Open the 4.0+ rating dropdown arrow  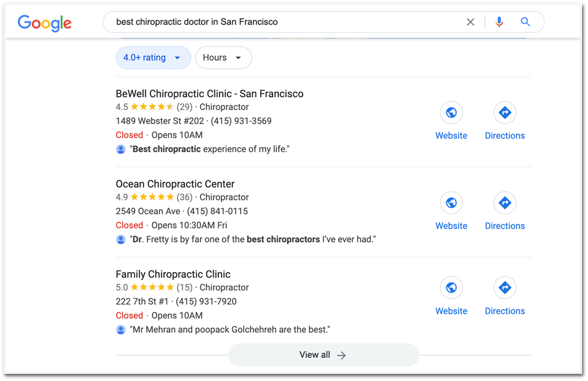click(177, 58)
